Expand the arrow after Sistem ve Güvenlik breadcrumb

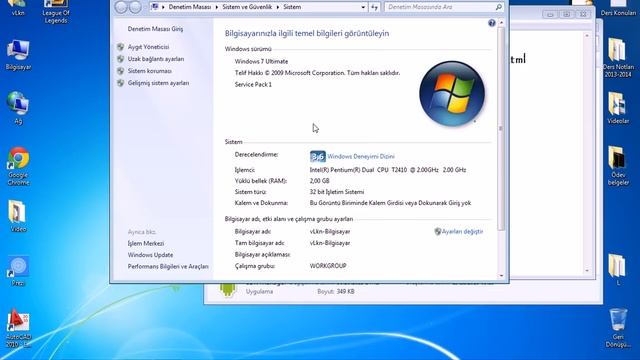point(278,7)
